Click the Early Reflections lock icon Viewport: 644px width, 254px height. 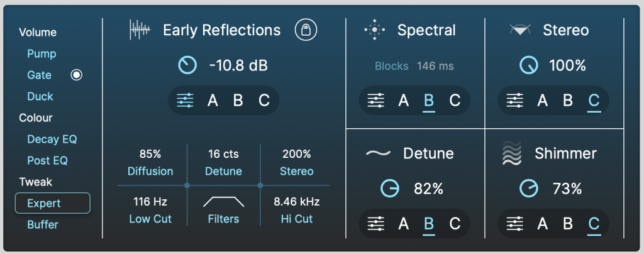pyautogui.click(x=306, y=30)
